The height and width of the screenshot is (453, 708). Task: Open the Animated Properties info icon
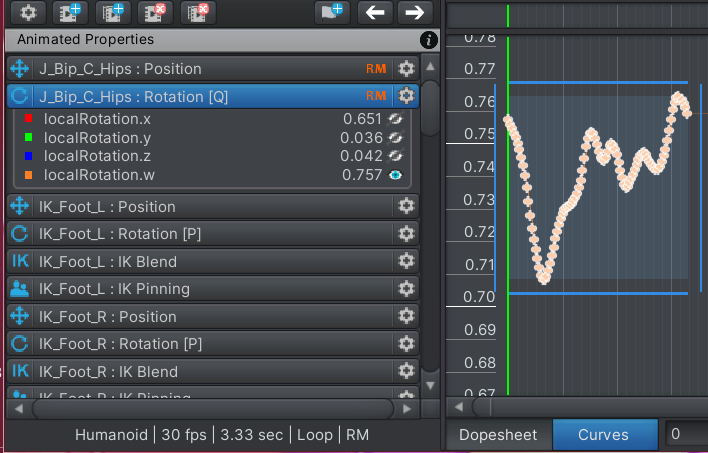429,40
